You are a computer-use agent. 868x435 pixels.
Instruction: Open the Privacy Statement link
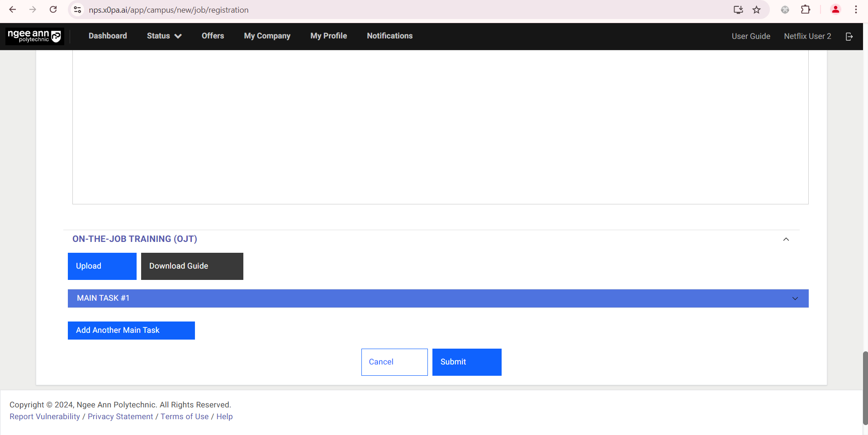pos(120,416)
